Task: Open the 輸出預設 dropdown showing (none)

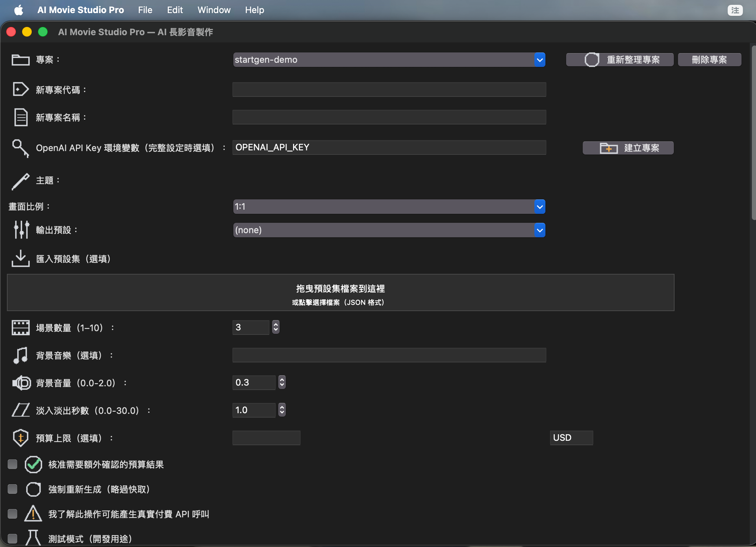Action: (x=389, y=230)
